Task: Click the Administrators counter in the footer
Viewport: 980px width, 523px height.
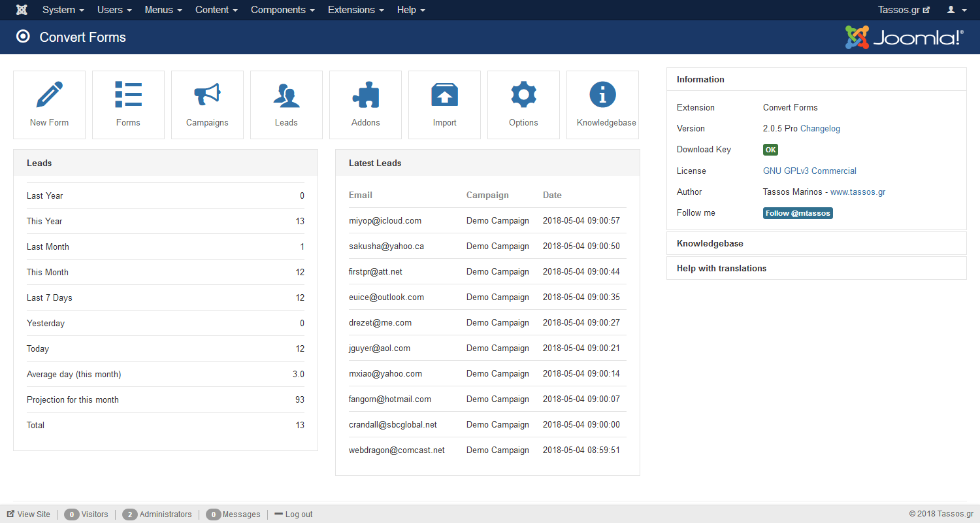Action: 157,515
